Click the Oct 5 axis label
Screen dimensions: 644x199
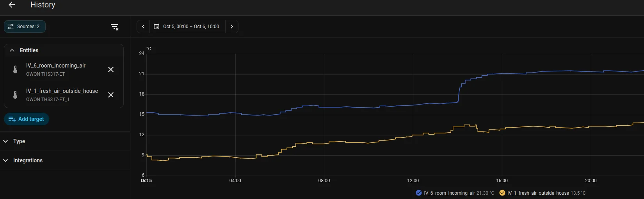(146, 181)
